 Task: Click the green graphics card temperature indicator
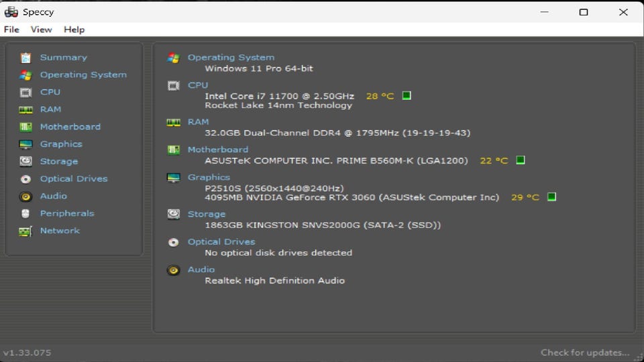551,197
